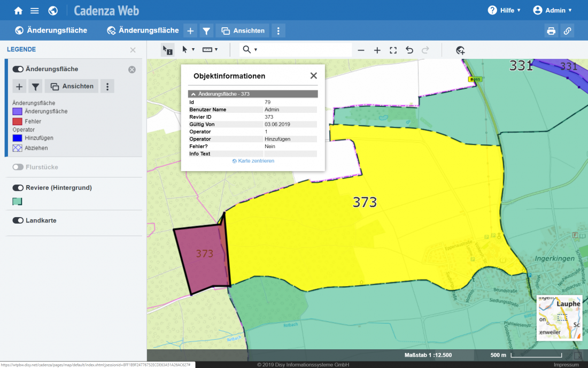Click the Home icon in header
Image resolution: width=588 pixels, height=368 pixels.
[18, 11]
